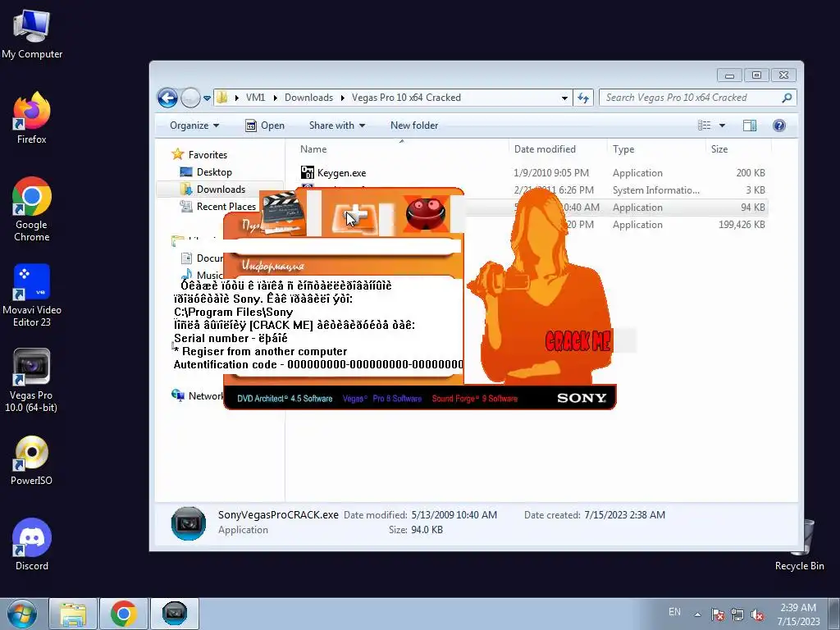This screenshot has width=840, height=630.
Task: Open the Action Center flag icon
Action: [718, 614]
